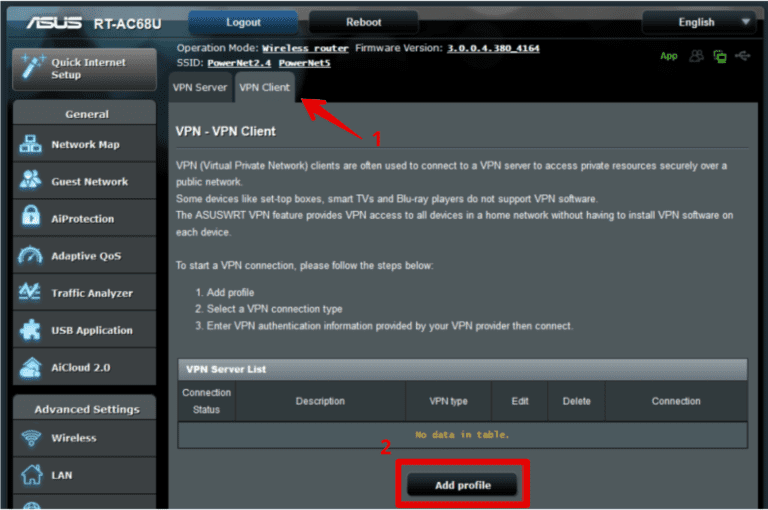Viewport: 768px width, 510px height.
Task: Open the AiProtection menu item
Action: (85, 219)
